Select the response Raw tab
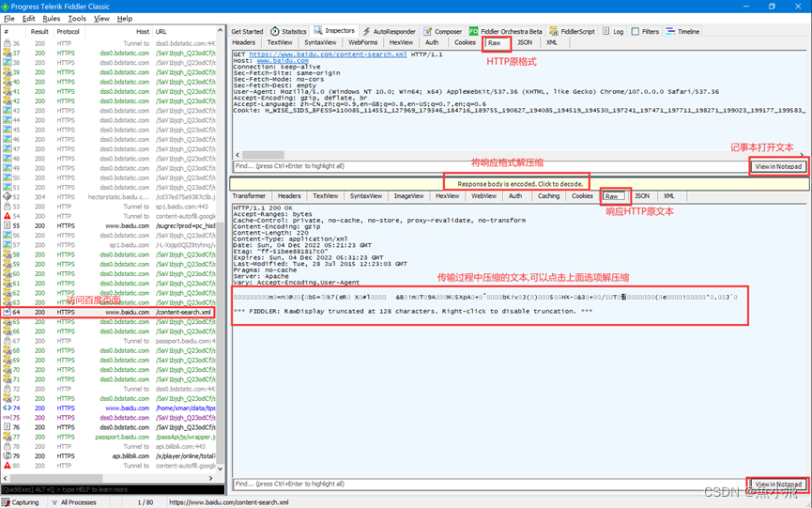The height and width of the screenshot is (508, 812). (612, 196)
